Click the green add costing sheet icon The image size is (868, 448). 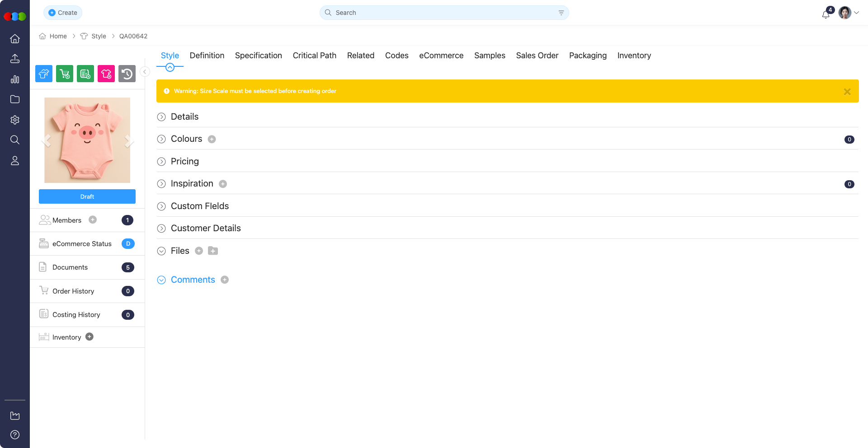[85, 74]
